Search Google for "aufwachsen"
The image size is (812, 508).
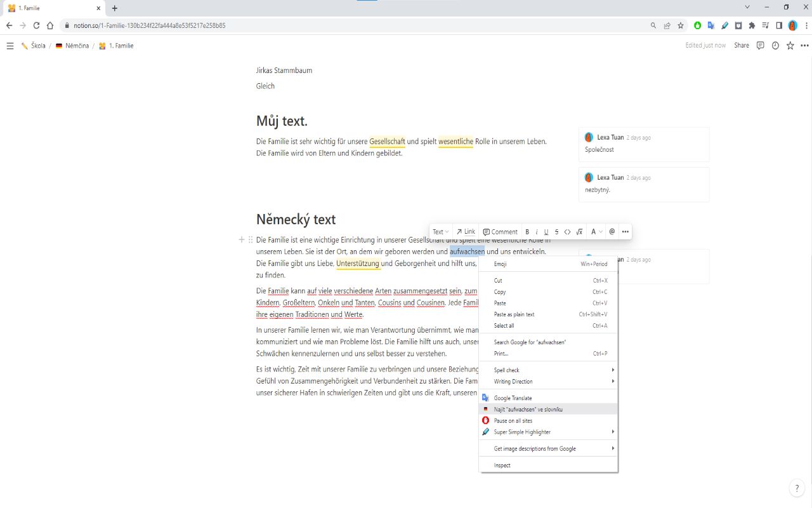pyautogui.click(x=548, y=342)
